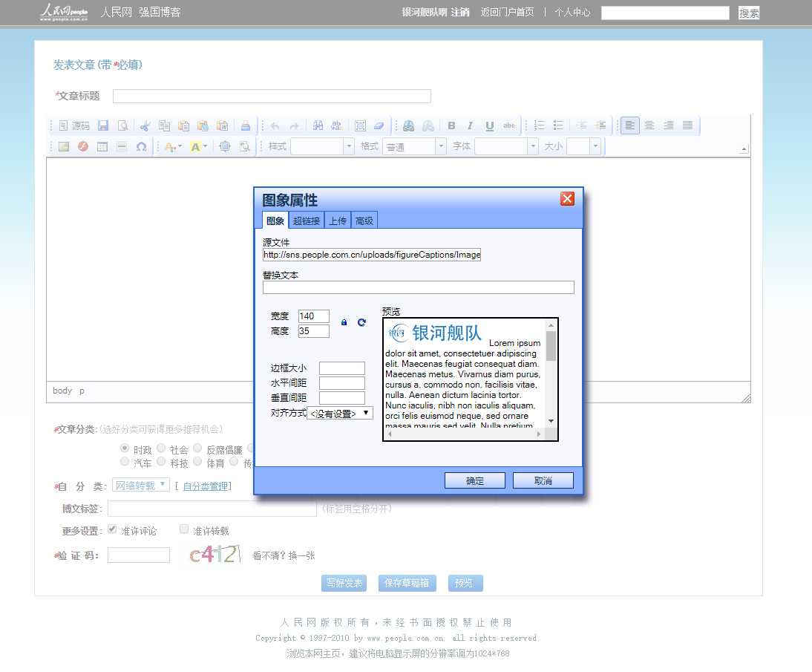Open the 高级 tab in dialog
Viewport: 812px width, 672px height.
tap(364, 221)
